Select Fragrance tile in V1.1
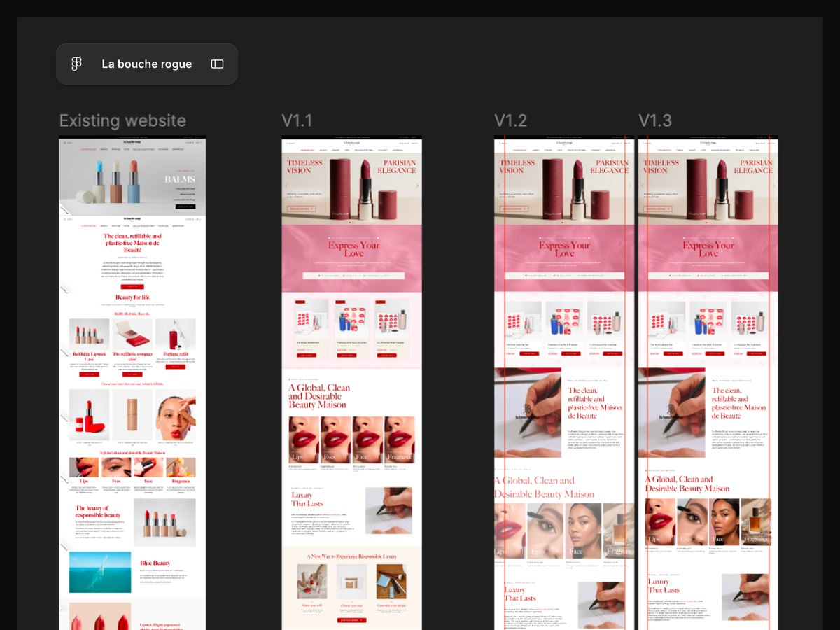 click(400, 440)
